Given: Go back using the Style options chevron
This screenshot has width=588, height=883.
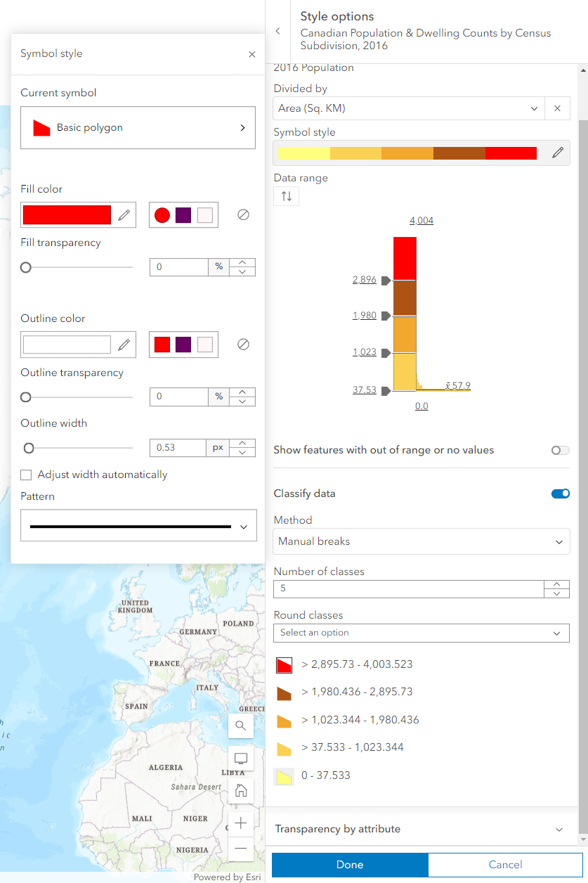Looking at the screenshot, I should coord(278,31).
